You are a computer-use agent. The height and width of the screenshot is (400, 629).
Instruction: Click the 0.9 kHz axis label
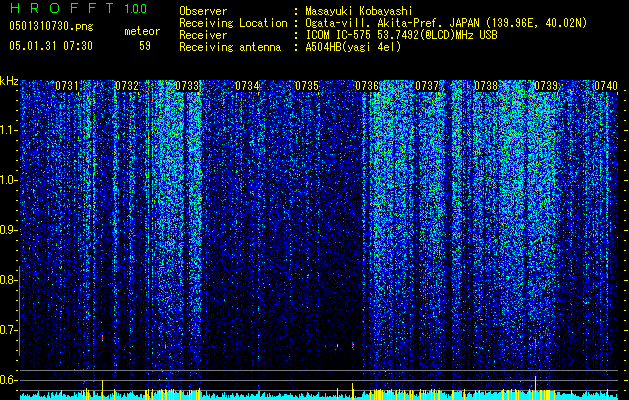(8, 230)
